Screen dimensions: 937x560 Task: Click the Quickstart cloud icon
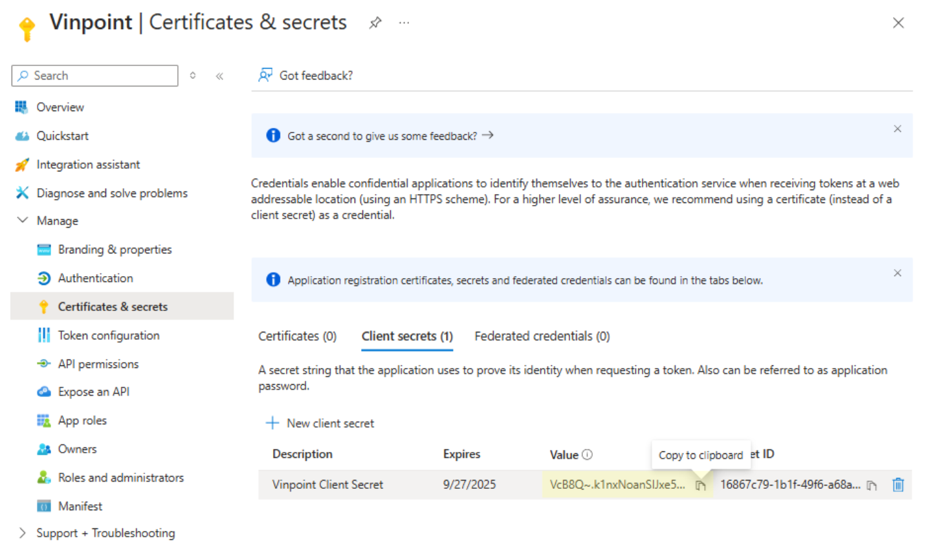(x=22, y=136)
